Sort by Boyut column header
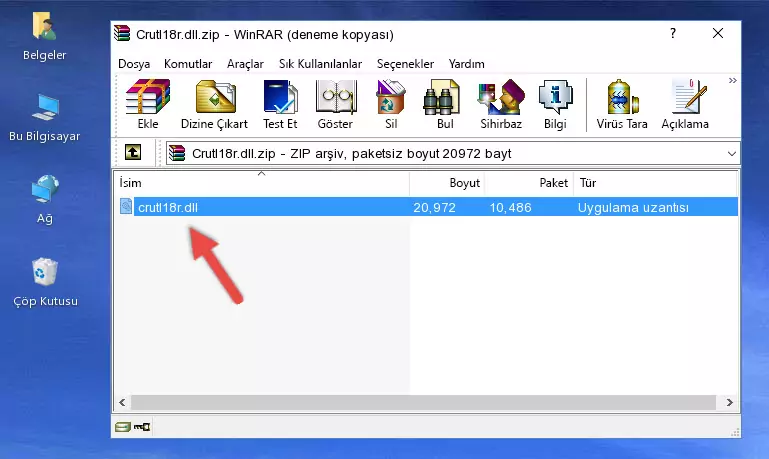The height and width of the screenshot is (459, 769). pos(447,182)
